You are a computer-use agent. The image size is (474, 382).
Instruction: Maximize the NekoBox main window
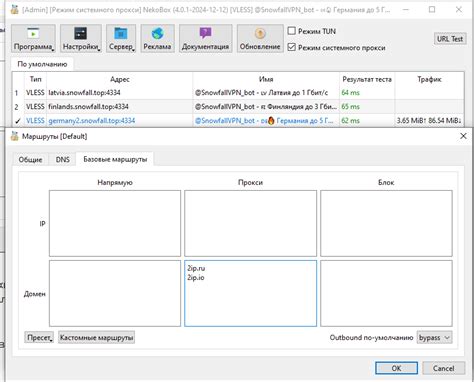click(x=432, y=9)
